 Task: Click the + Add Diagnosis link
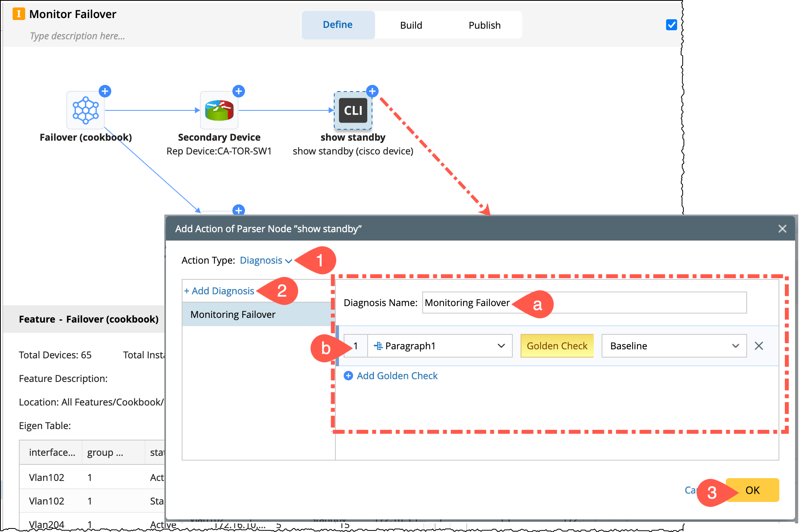tap(219, 291)
